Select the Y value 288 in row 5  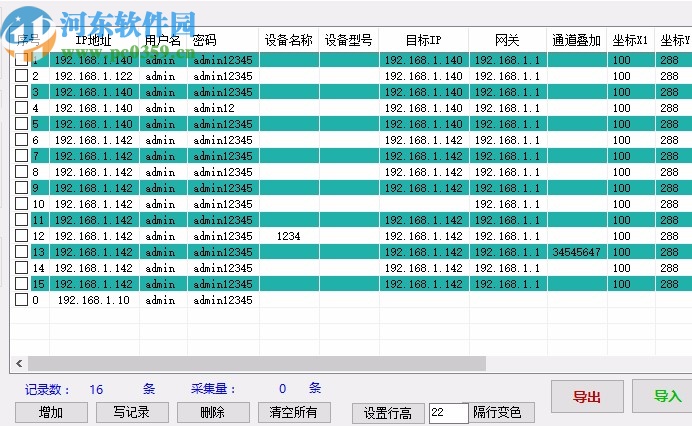(x=673, y=124)
